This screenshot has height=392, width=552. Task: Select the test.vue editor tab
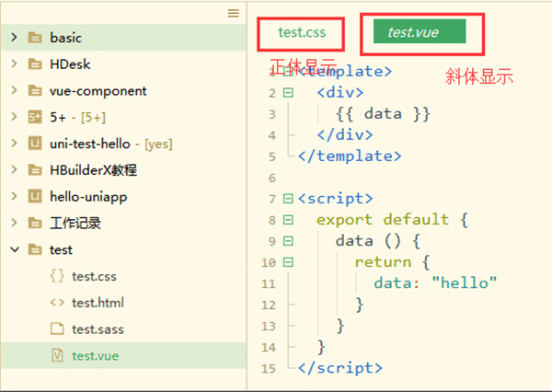click(413, 32)
